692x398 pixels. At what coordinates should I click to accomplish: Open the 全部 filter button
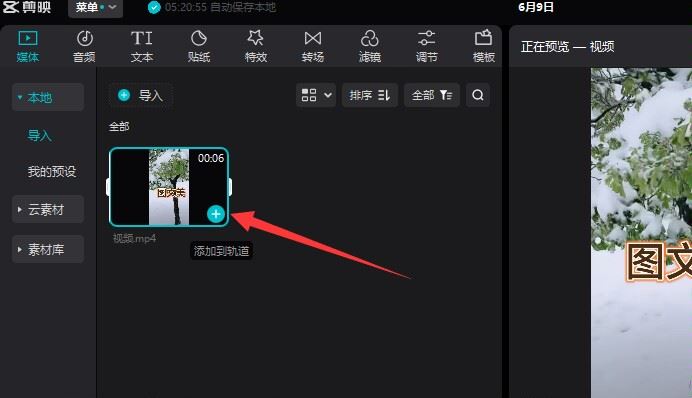432,95
